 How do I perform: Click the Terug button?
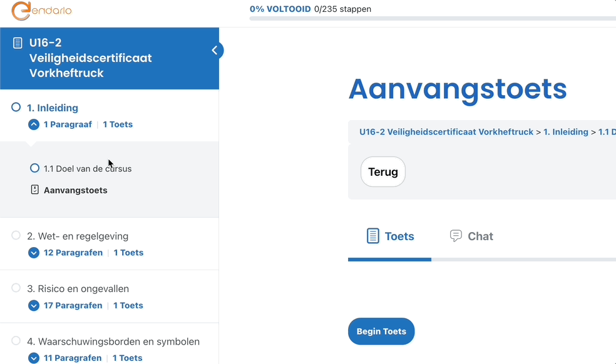[x=383, y=172]
